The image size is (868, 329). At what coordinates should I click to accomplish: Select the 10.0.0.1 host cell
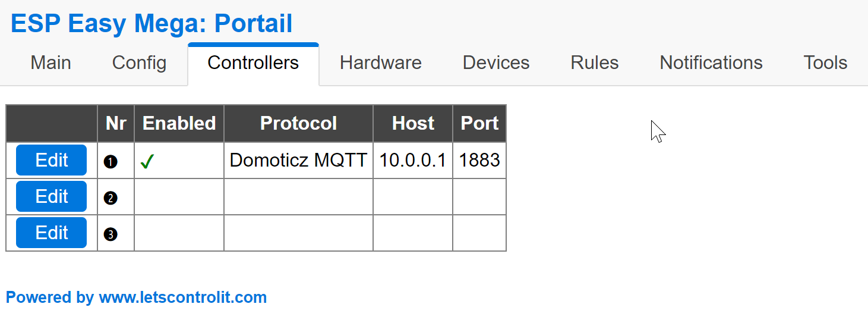pyautogui.click(x=413, y=160)
